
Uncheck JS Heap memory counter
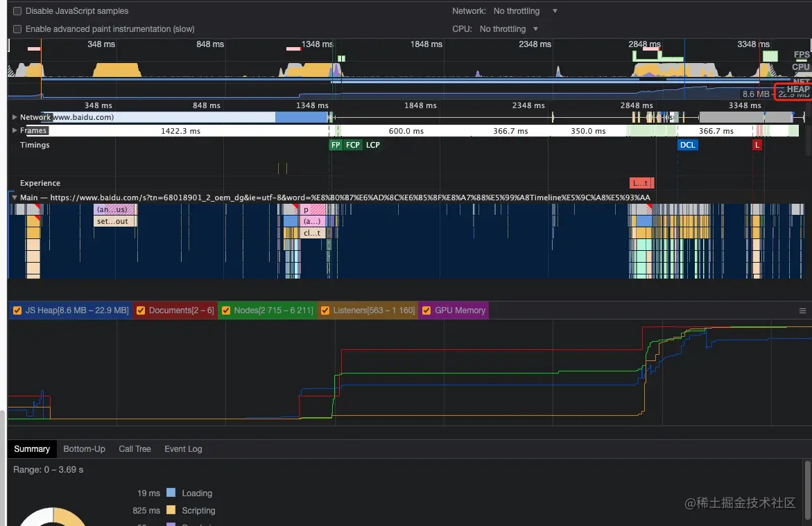(17, 310)
